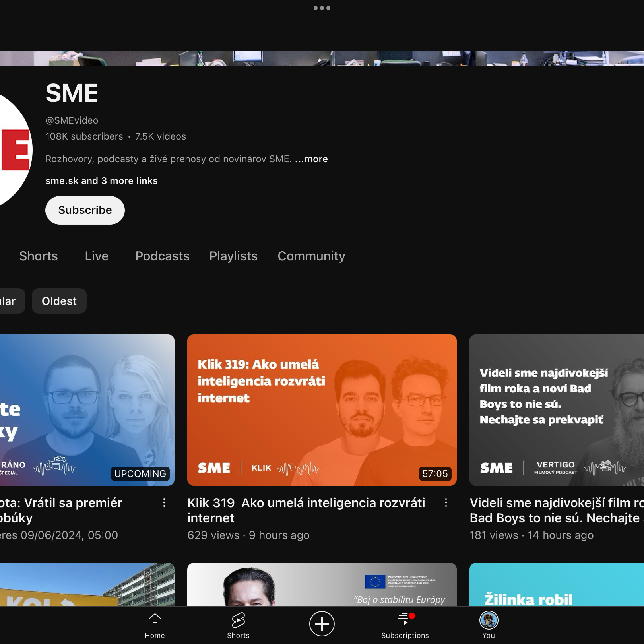Screen dimensions: 644x644
Task: Open the Playlists tab
Action: 233,256
